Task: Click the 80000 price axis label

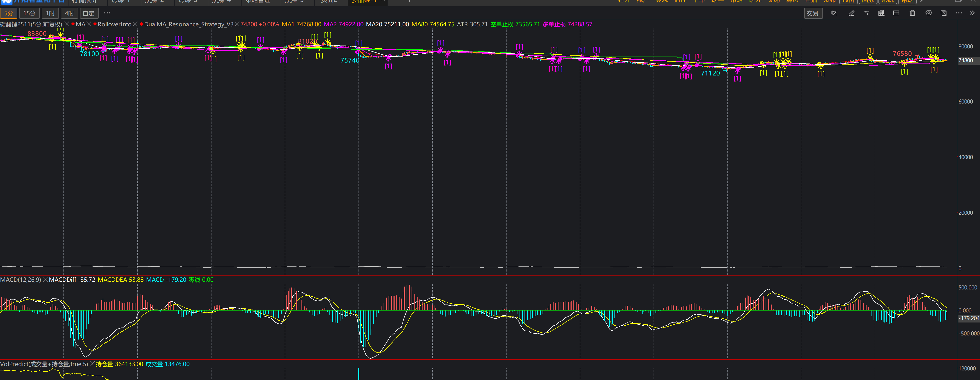Action: click(966, 46)
